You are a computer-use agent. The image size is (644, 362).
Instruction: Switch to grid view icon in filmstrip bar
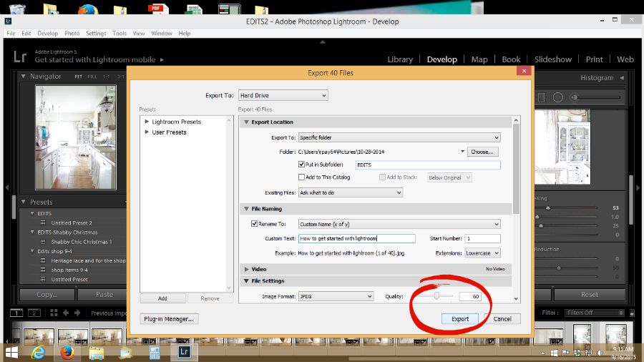click(x=54, y=313)
